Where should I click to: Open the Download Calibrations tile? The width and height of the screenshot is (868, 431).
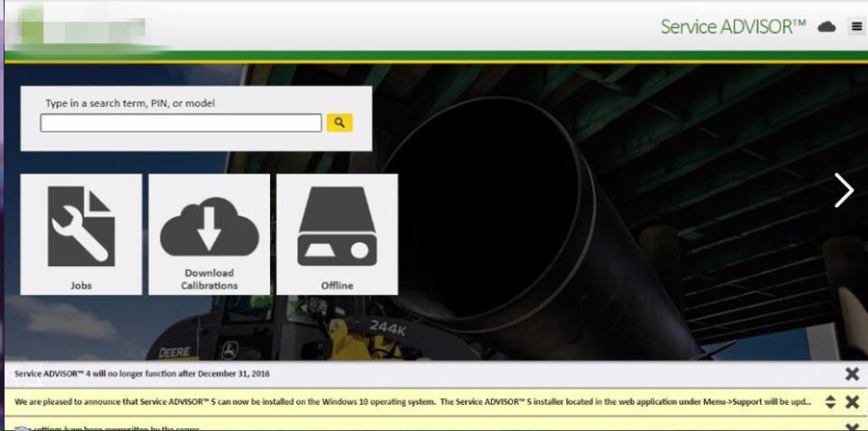tap(209, 234)
